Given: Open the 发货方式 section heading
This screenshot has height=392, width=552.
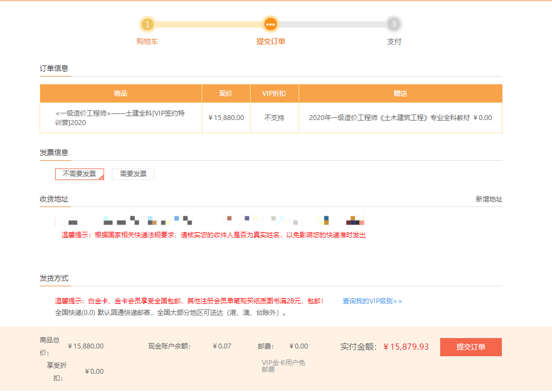Looking at the screenshot, I should (x=53, y=278).
